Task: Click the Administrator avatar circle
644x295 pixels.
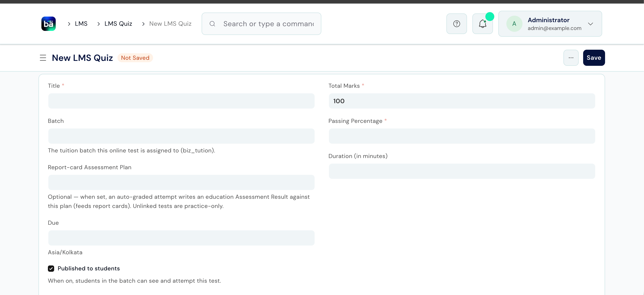Action: [x=514, y=24]
